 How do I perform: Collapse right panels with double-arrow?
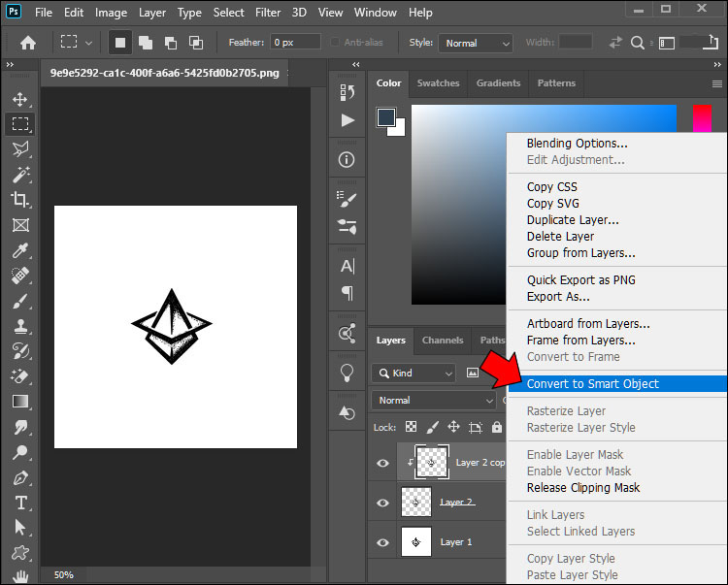[x=717, y=64]
